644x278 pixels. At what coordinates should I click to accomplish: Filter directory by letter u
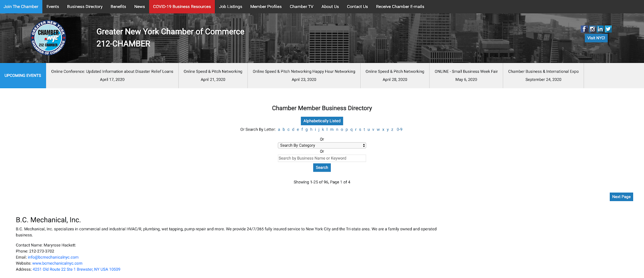(369, 130)
